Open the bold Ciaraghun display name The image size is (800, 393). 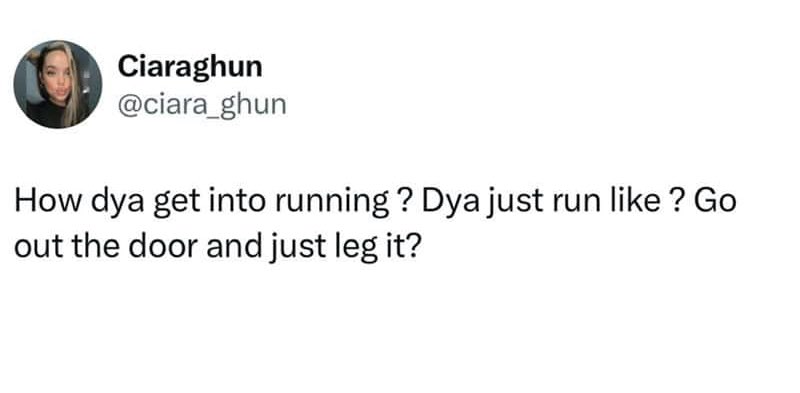click(x=190, y=67)
